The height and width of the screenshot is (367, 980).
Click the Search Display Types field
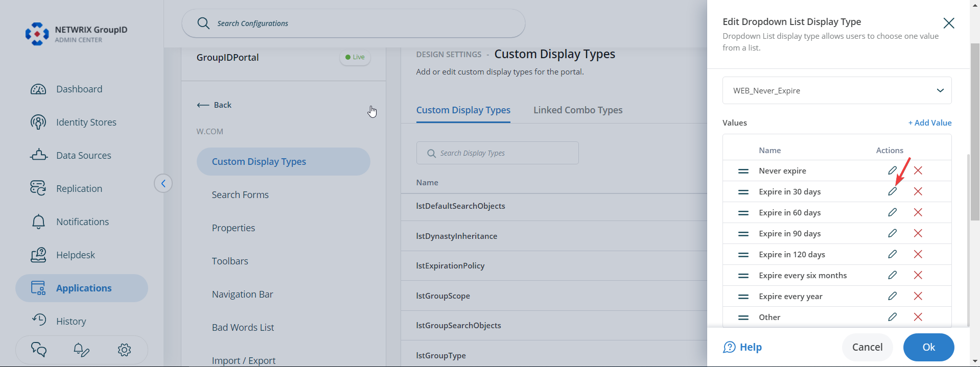[x=498, y=153]
